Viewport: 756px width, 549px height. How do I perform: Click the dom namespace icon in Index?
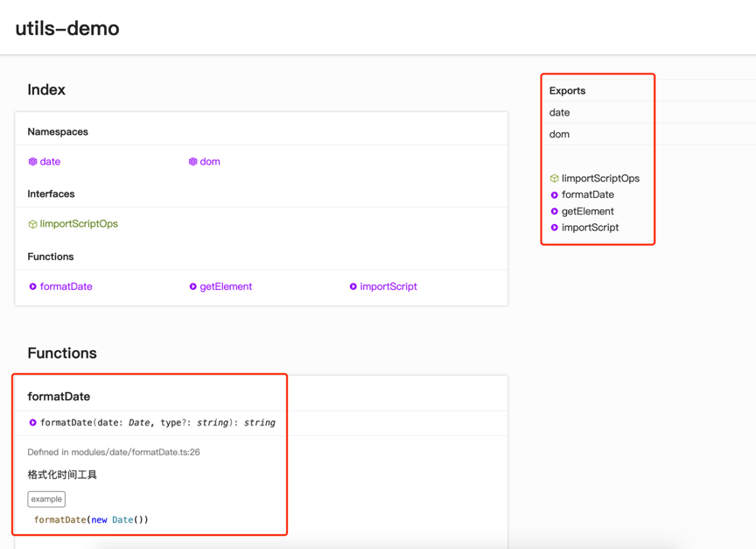(x=192, y=162)
